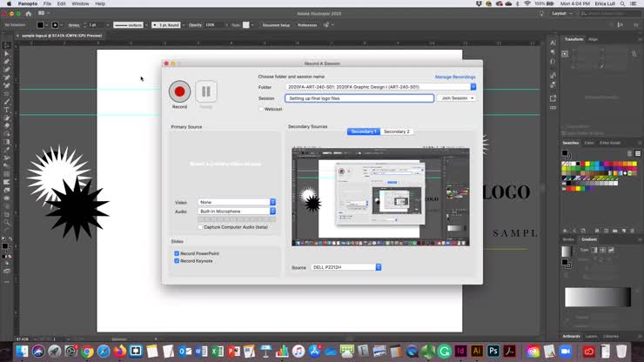
Task: Switch to the Color Guide tab
Action: 610,143
